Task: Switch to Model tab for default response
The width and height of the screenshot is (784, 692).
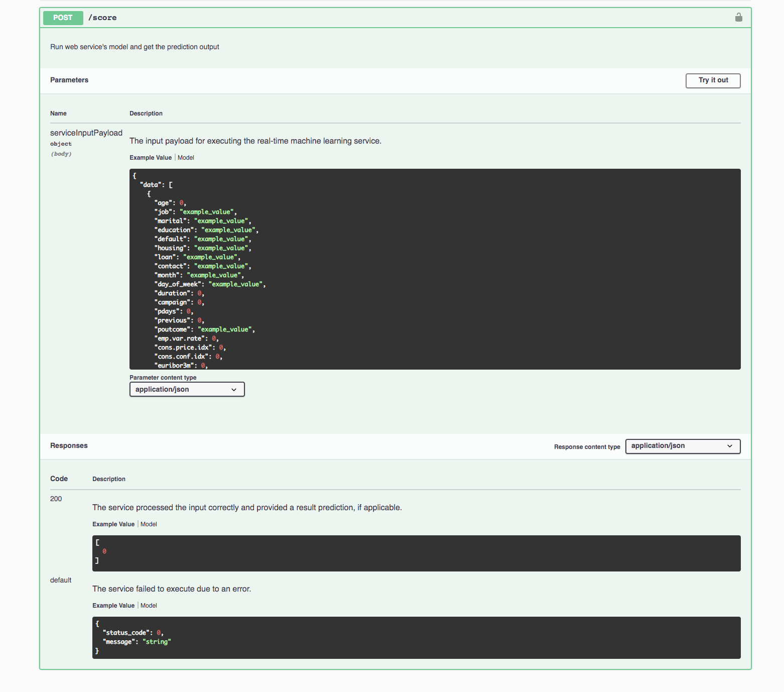Action: [149, 606]
